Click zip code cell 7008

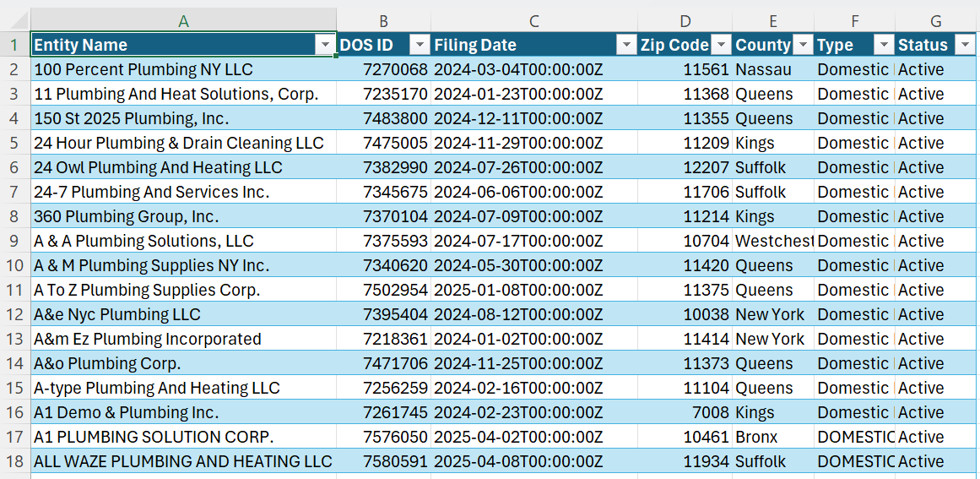(685, 413)
